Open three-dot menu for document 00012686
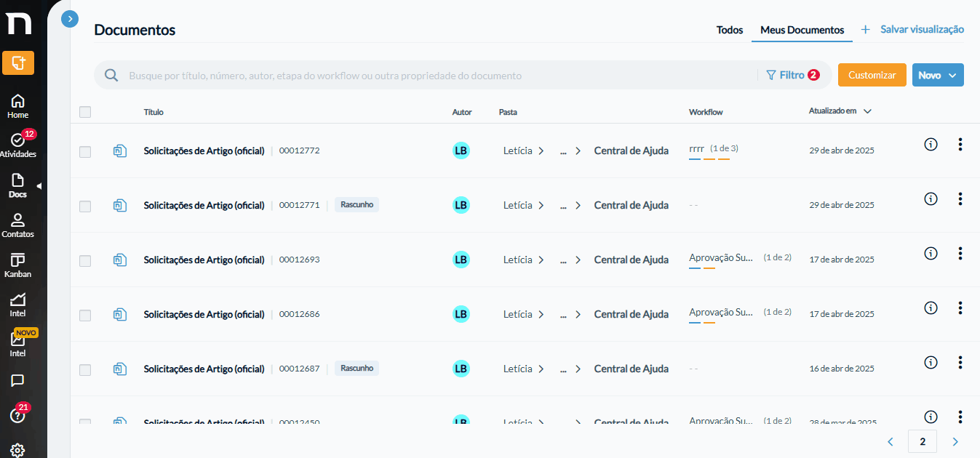 [x=960, y=308]
